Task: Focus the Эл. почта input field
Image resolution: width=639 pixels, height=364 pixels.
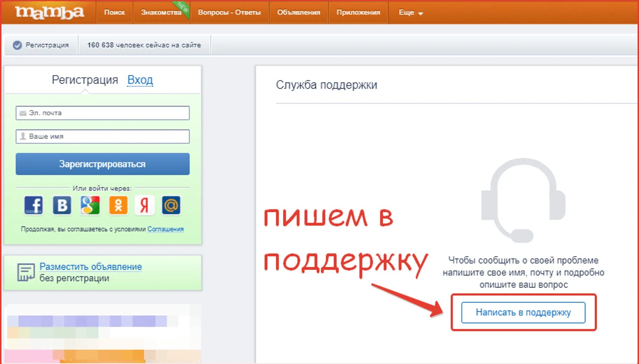Action: tap(102, 113)
